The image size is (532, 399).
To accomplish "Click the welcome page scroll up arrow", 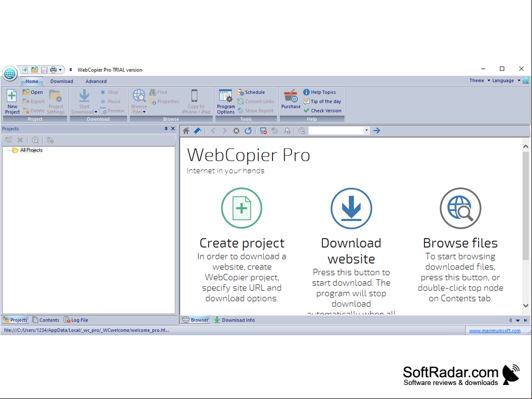I will (x=526, y=146).
